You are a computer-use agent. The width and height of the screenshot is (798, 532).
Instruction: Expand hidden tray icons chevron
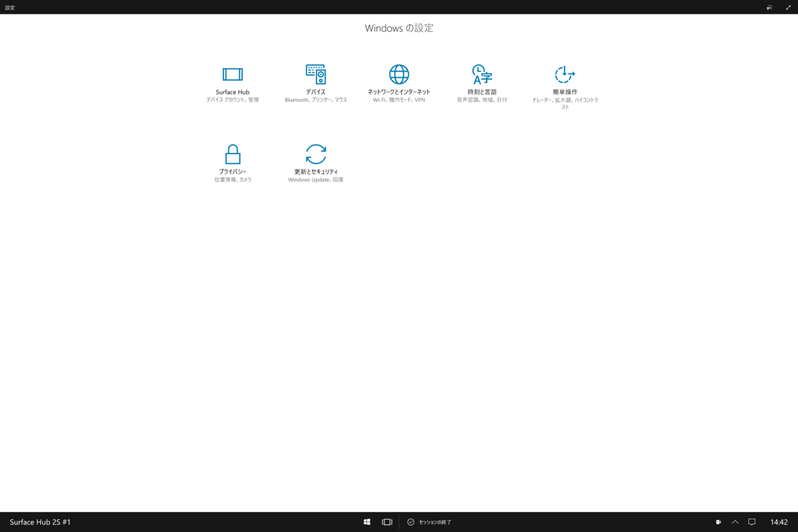(x=735, y=522)
